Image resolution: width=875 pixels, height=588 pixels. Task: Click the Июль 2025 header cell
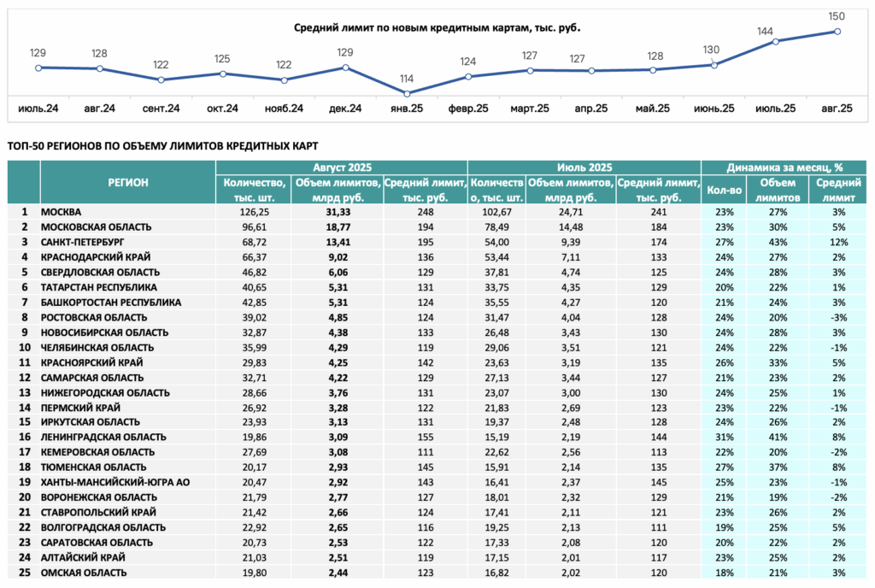[x=584, y=168]
